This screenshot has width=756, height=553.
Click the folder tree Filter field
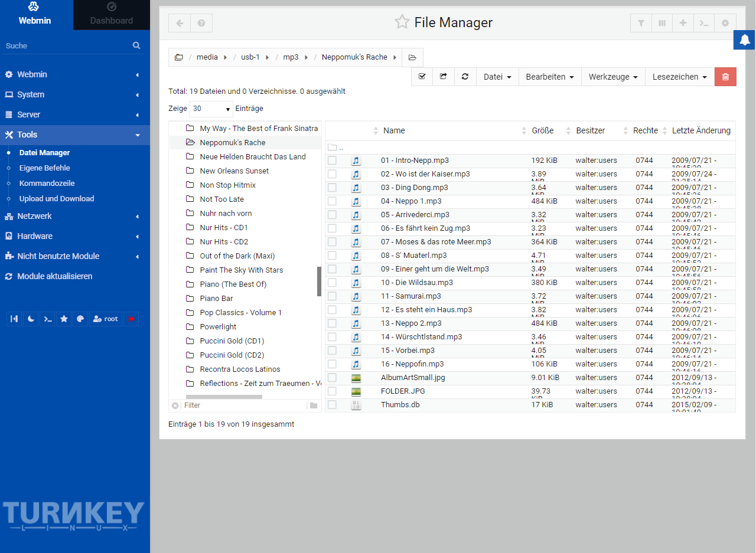[x=243, y=405]
